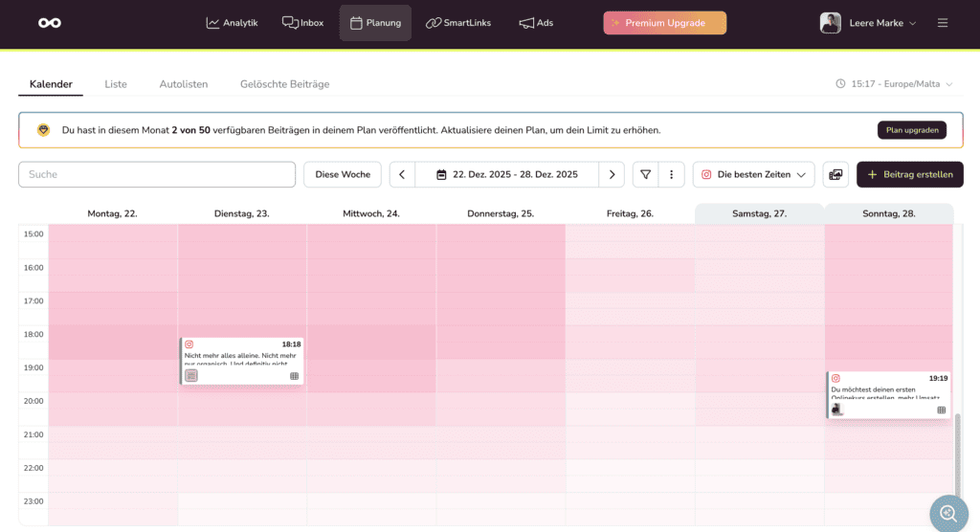Click the Plan upgraden button
Screen dimensions: 980x532
point(912,130)
